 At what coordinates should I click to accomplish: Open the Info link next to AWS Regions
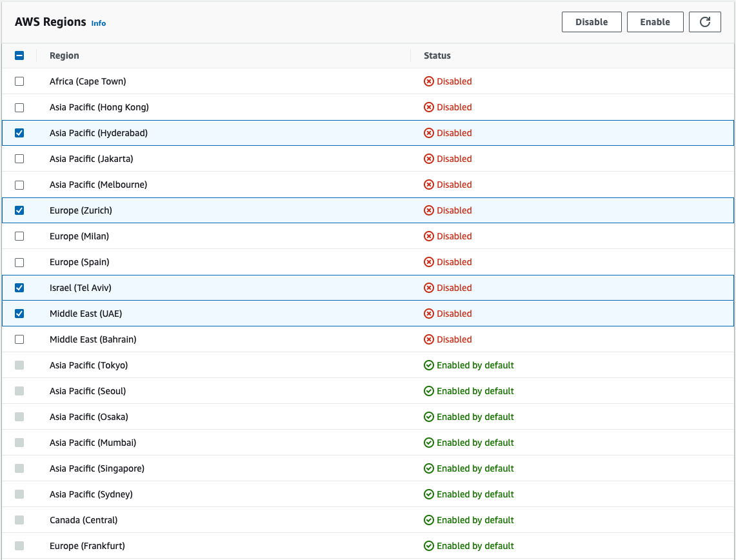click(x=98, y=23)
